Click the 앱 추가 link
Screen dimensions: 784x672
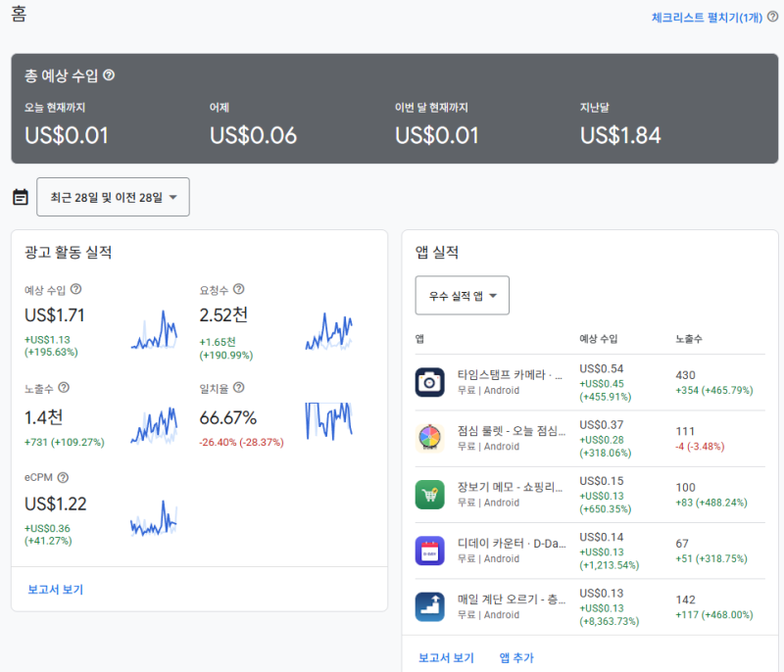point(516,657)
